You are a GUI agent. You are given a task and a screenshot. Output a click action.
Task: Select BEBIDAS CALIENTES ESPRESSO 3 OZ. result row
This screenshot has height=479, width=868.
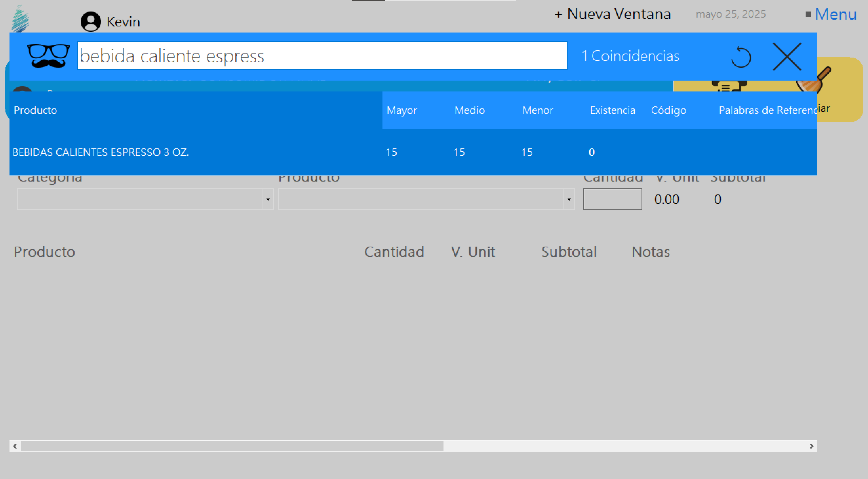[101, 152]
